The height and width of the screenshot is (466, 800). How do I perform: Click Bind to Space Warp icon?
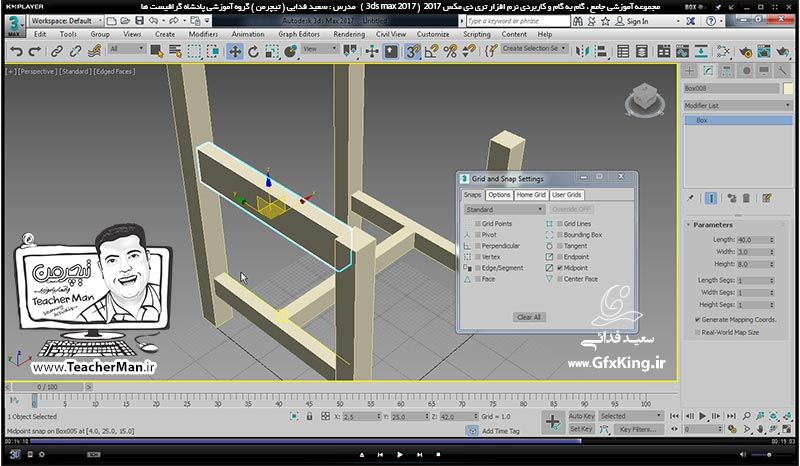coord(94,51)
